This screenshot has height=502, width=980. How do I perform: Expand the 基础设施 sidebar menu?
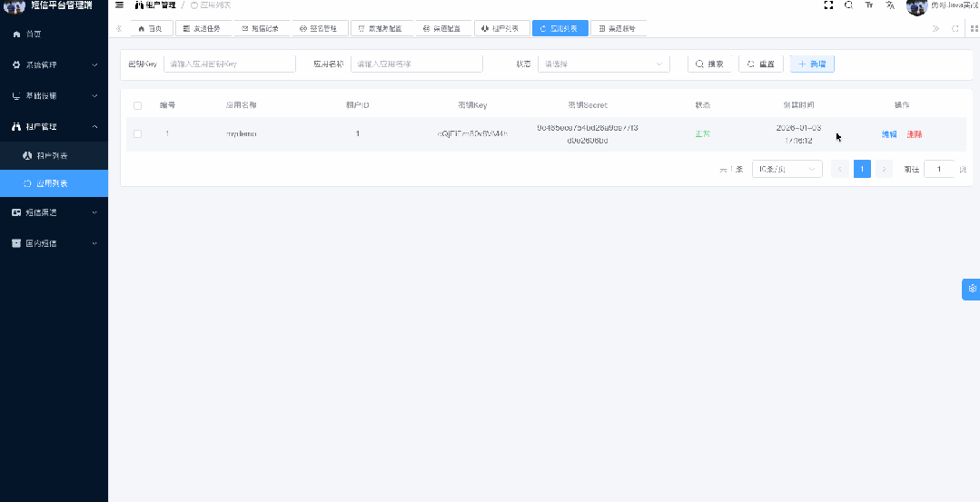[x=54, y=95]
